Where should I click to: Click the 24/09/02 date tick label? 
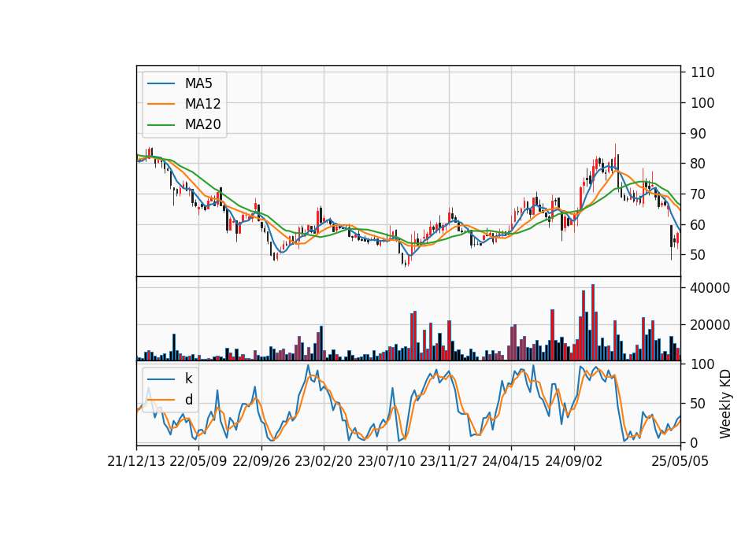tap(574, 461)
